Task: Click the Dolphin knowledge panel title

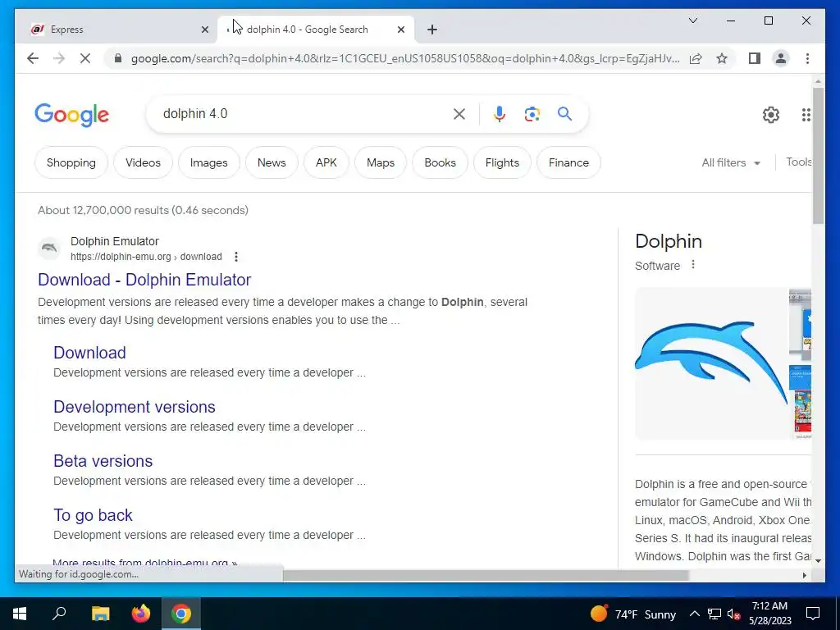Action: pyautogui.click(x=668, y=241)
